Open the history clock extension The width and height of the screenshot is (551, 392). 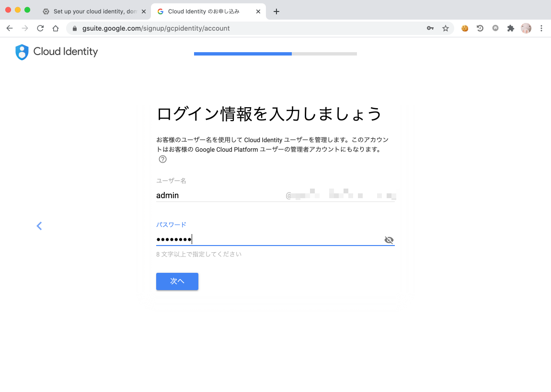480,28
